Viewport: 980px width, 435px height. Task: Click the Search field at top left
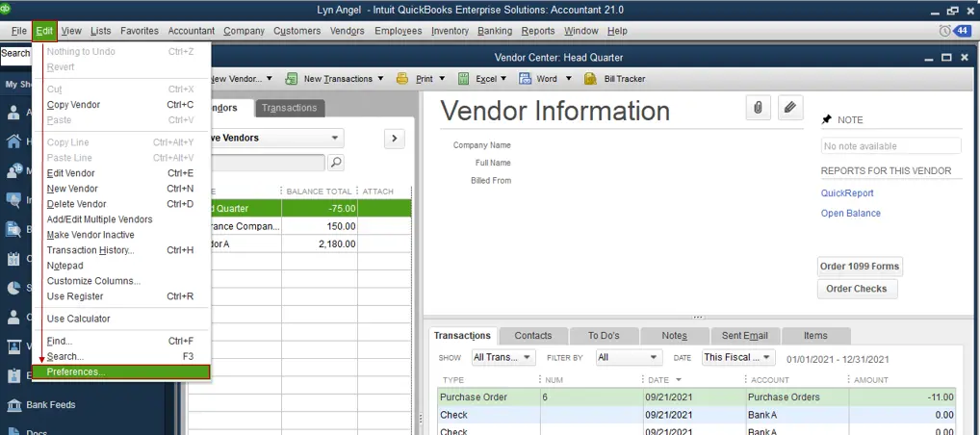coord(15,54)
